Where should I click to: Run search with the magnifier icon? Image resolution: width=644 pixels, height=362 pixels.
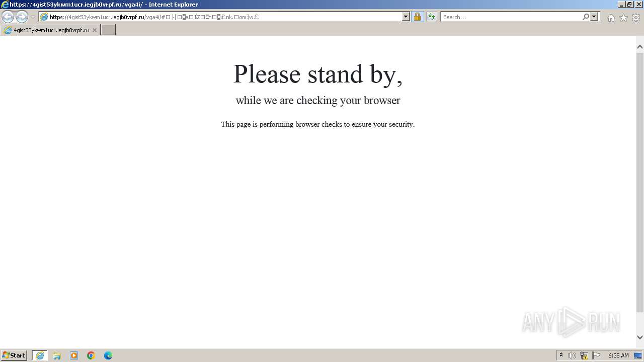(586, 17)
